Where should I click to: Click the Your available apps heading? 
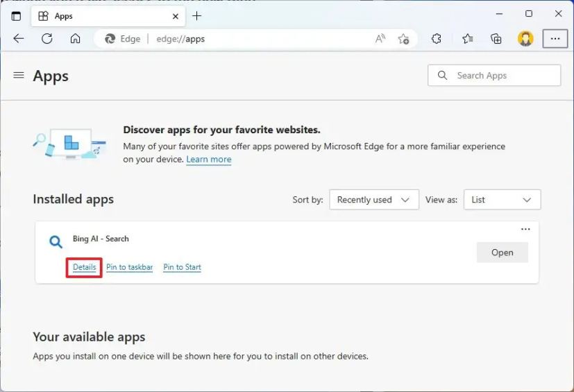pyautogui.click(x=89, y=336)
